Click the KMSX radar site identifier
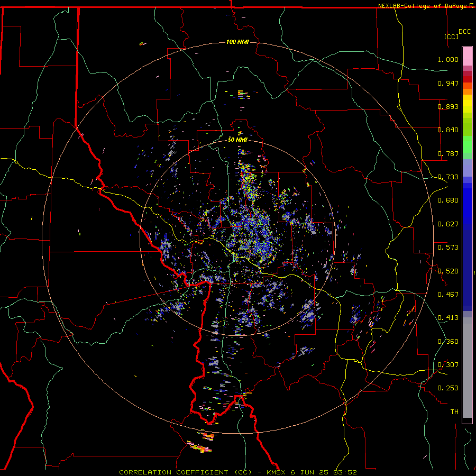The height and width of the screenshot is (476, 476). pos(276,472)
